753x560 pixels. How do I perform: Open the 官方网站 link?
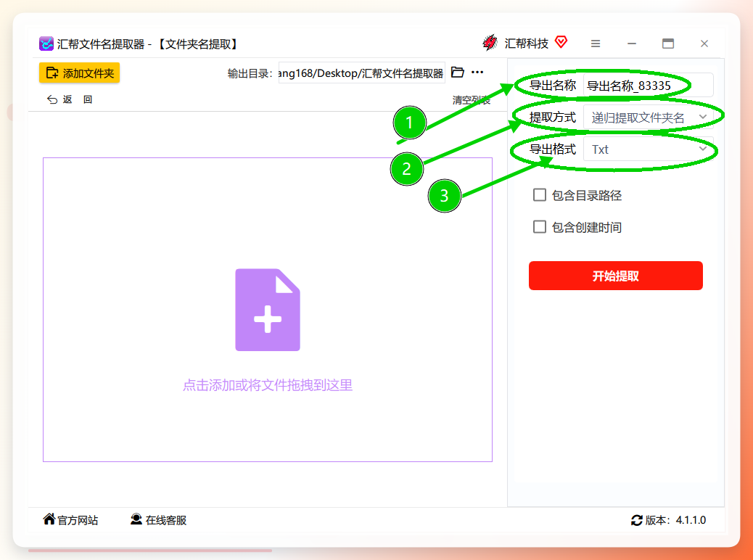point(70,520)
